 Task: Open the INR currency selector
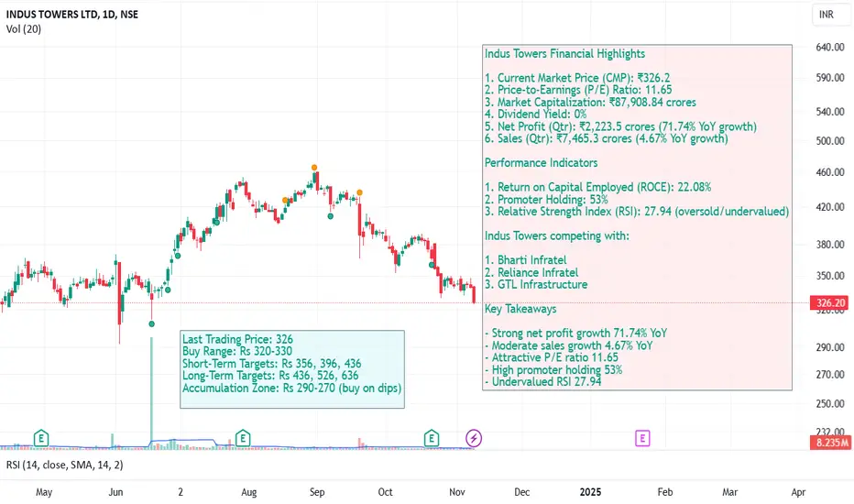827,15
